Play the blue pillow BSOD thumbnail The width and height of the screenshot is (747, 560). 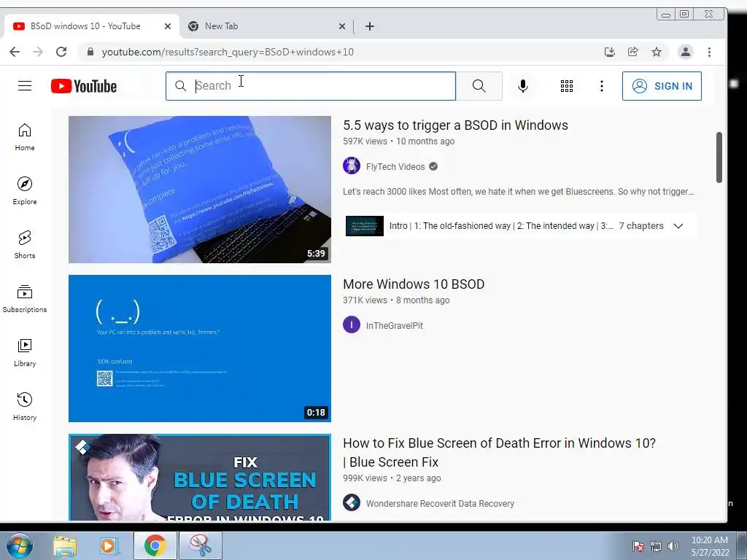tap(200, 190)
